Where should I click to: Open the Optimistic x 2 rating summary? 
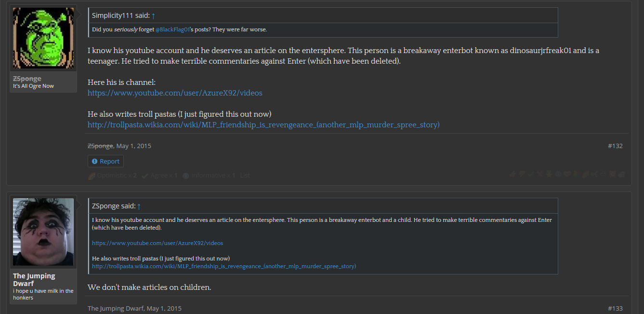[112, 176]
